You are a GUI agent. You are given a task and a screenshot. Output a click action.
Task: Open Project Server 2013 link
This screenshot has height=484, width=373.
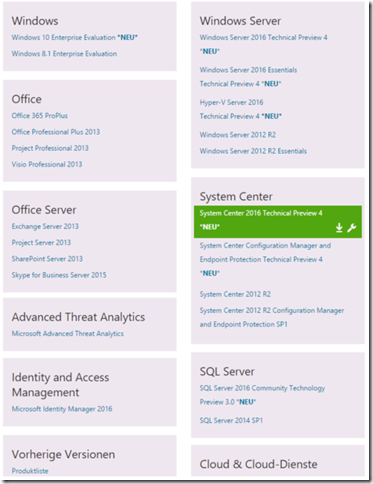point(41,243)
